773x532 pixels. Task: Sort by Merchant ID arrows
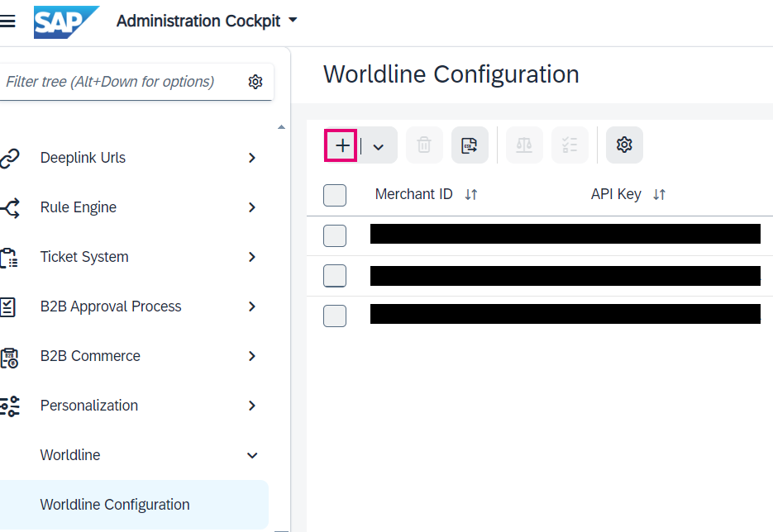(x=470, y=195)
